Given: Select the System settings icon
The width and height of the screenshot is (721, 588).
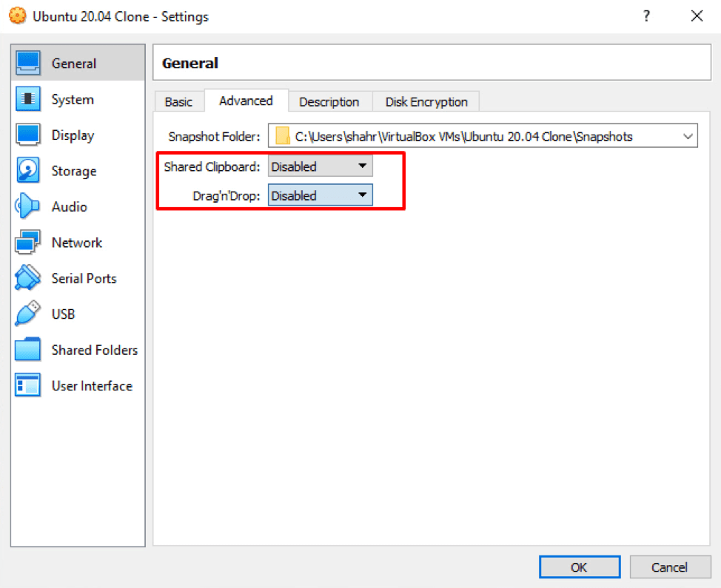Looking at the screenshot, I should click(x=27, y=99).
